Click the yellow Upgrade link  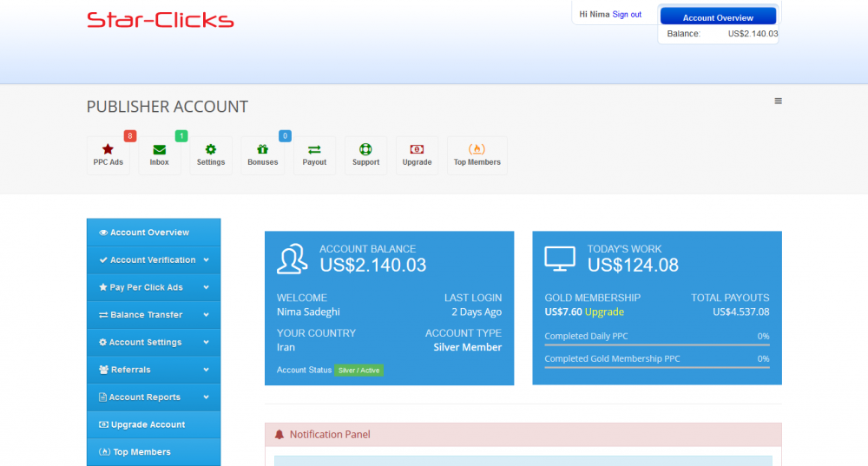point(604,312)
